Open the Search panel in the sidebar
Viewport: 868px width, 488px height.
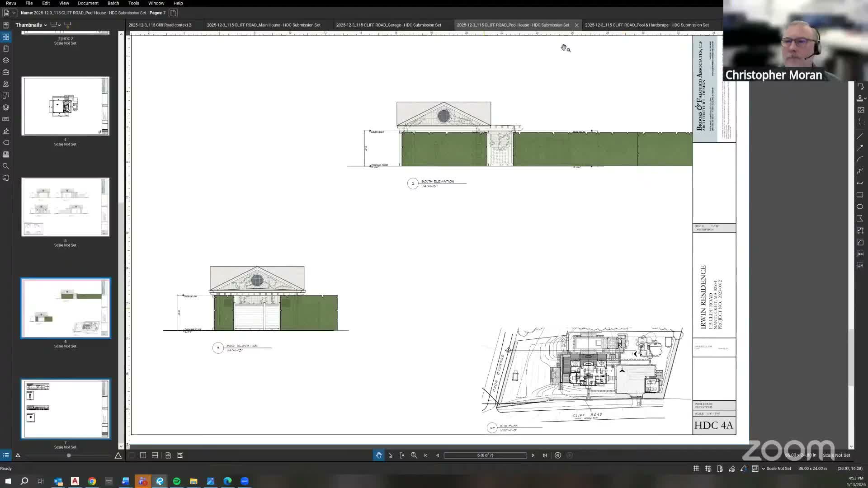click(6, 166)
